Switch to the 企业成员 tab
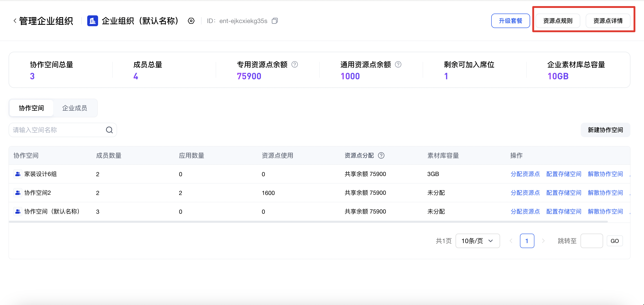 point(75,108)
